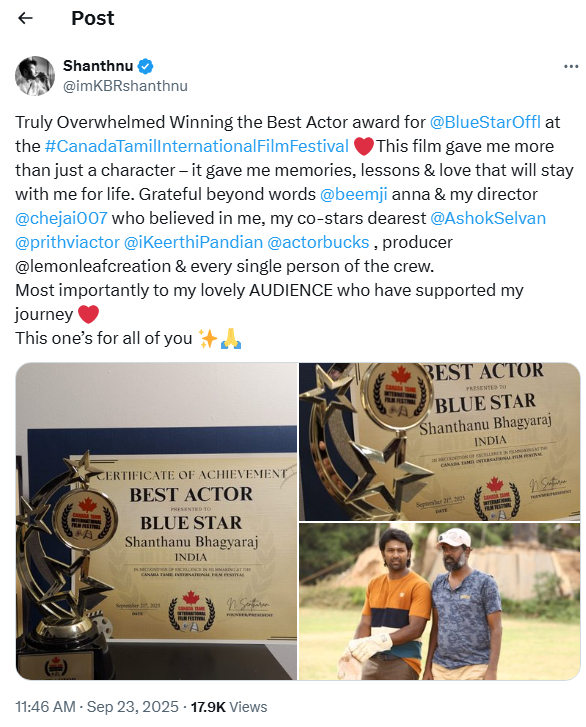The height and width of the screenshot is (727, 586).
Task: Click the 11:46 AM Sep 23 timestamp
Action: (96, 707)
